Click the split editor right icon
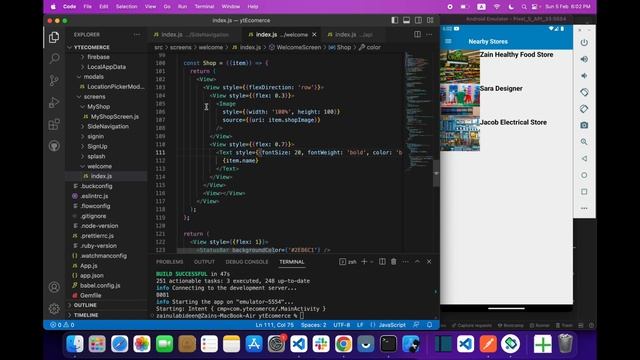Image resolution: width=640 pixels, height=360 pixels. click(417, 34)
